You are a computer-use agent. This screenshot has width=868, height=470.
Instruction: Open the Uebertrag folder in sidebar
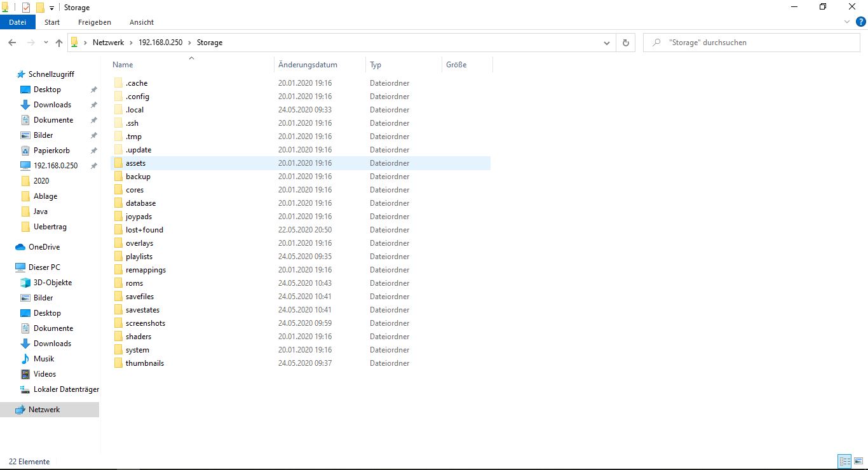(50, 227)
